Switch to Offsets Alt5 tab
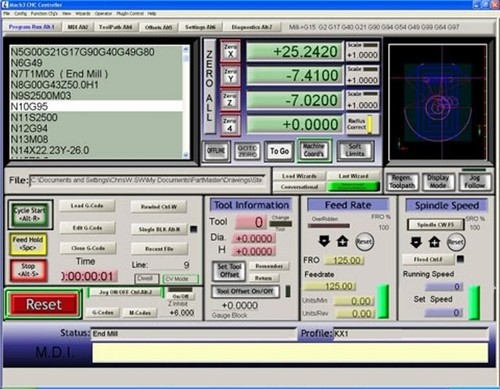This screenshot has width=500, height=389. [x=158, y=27]
